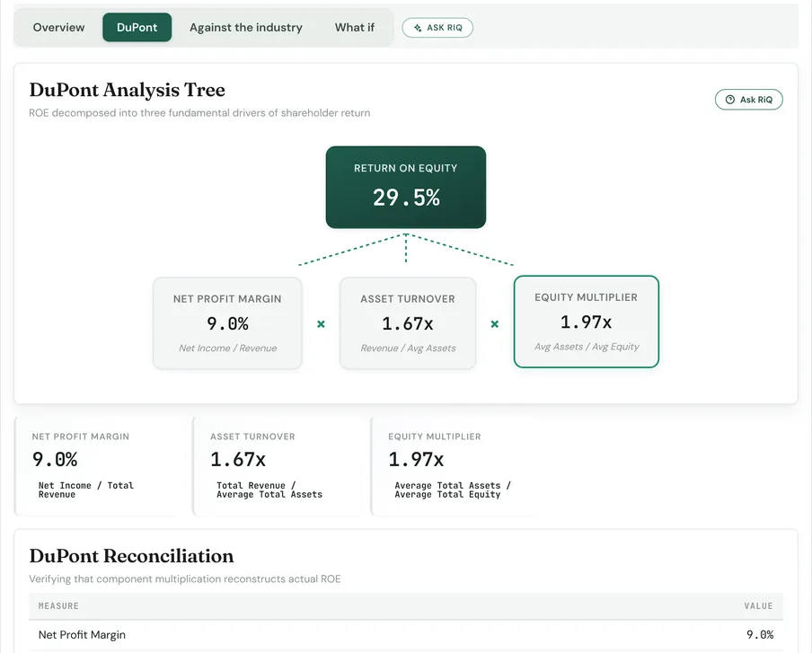
Task: Click the 9.0% value in reconciliation table
Action: click(760, 635)
